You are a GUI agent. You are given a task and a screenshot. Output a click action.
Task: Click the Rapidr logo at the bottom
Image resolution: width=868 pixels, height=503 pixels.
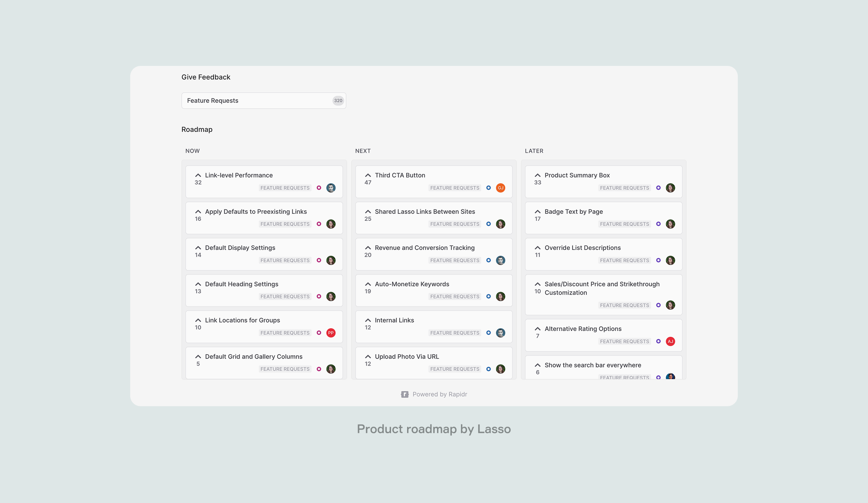404,394
